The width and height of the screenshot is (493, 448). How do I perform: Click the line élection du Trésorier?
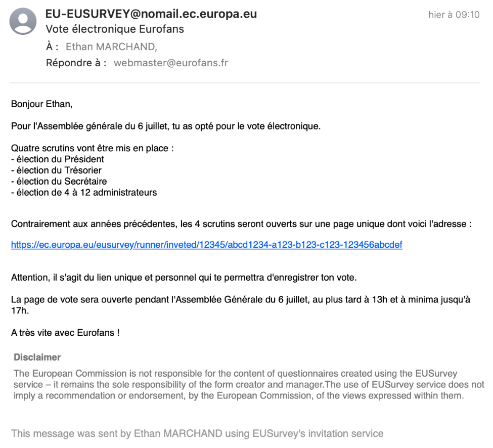[56, 170]
